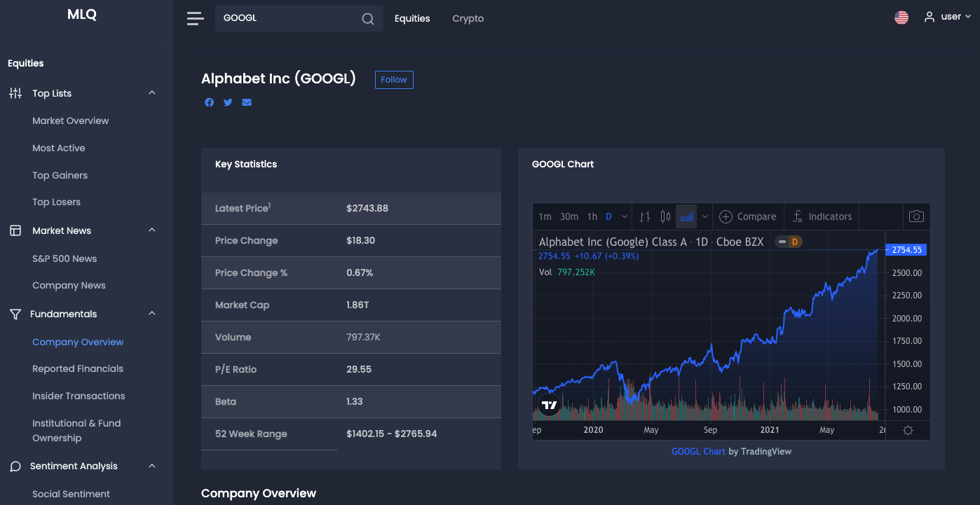Switch to the Crypto tab

(x=468, y=18)
